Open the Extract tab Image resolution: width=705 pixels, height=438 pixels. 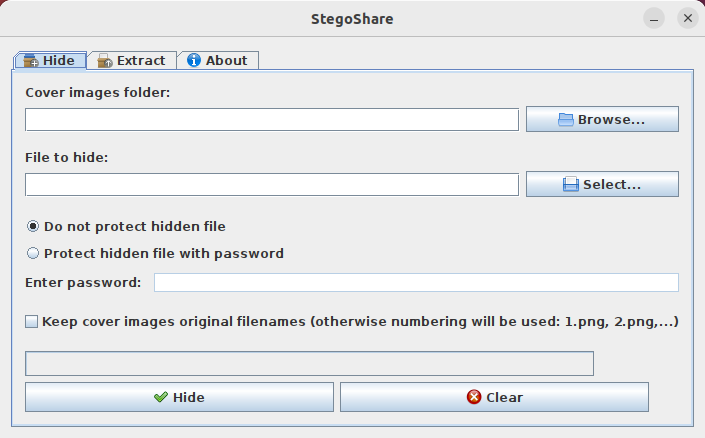pos(132,60)
